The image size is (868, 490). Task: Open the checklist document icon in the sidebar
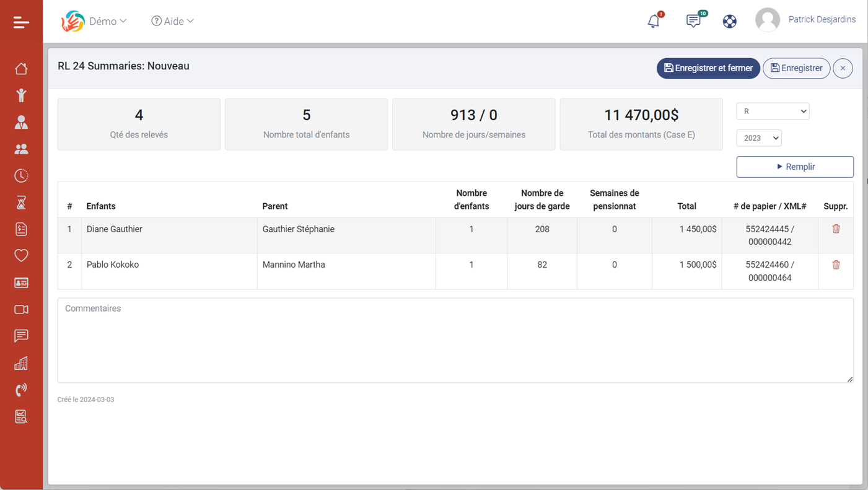click(21, 229)
